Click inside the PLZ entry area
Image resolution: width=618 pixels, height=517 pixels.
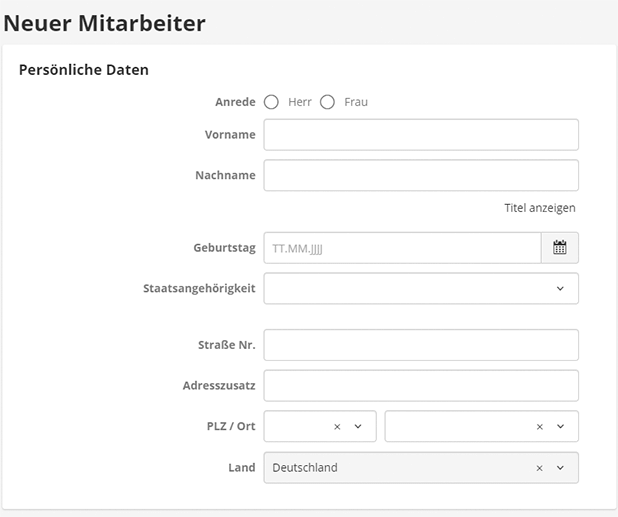[x=297, y=426]
